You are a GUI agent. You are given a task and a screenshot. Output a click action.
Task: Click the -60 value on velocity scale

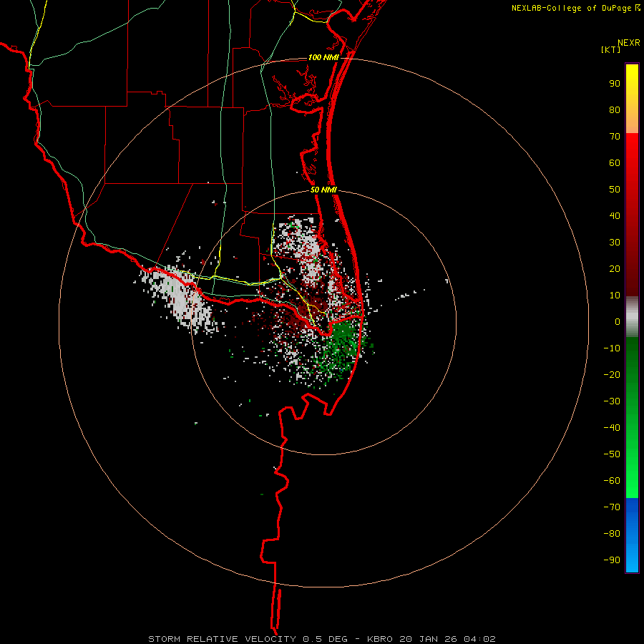[612, 481]
